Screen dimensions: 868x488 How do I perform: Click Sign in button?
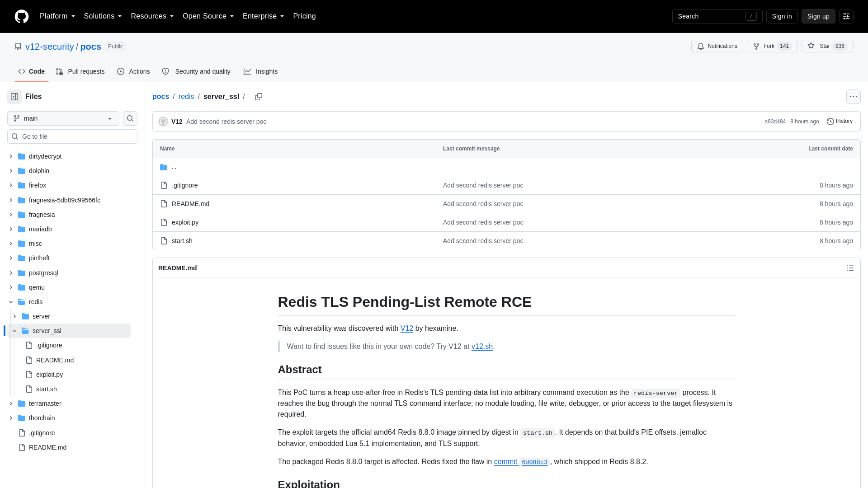(x=782, y=16)
